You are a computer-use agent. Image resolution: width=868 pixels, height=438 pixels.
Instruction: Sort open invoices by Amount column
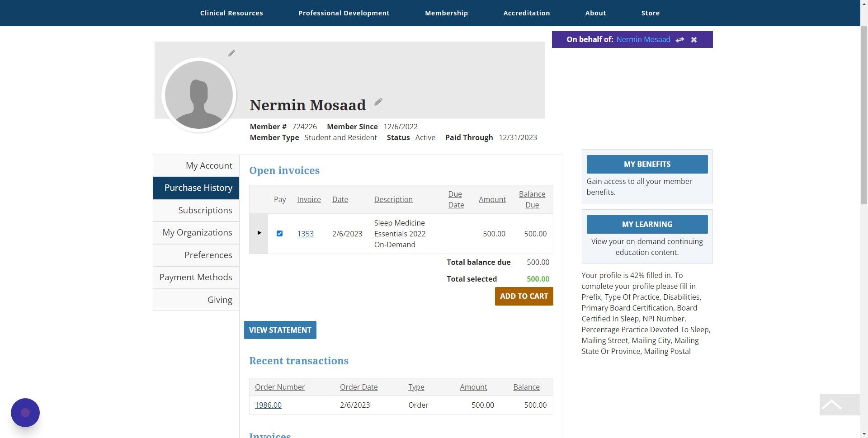tap(492, 199)
